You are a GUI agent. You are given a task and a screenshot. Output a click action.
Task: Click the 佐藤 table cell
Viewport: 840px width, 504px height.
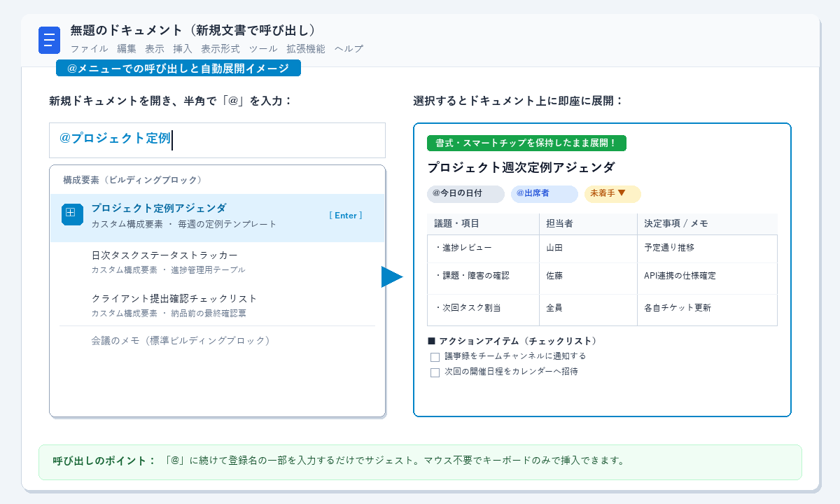tap(588, 279)
